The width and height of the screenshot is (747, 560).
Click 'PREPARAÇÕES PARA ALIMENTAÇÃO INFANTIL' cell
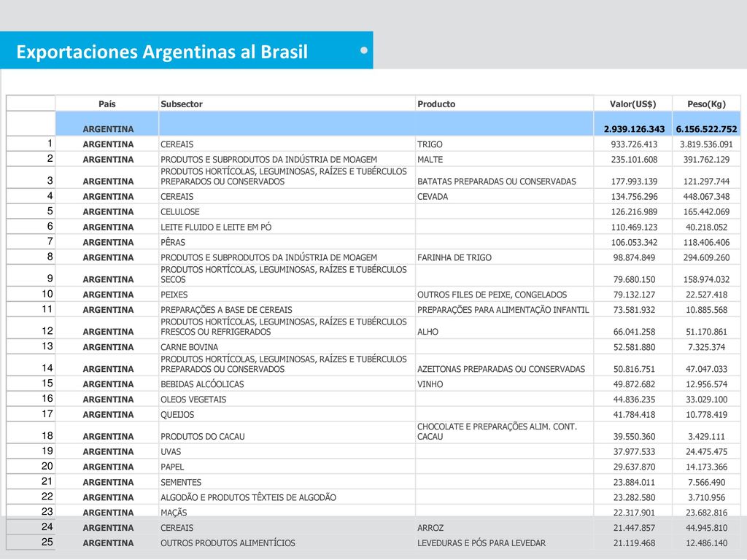point(503,310)
